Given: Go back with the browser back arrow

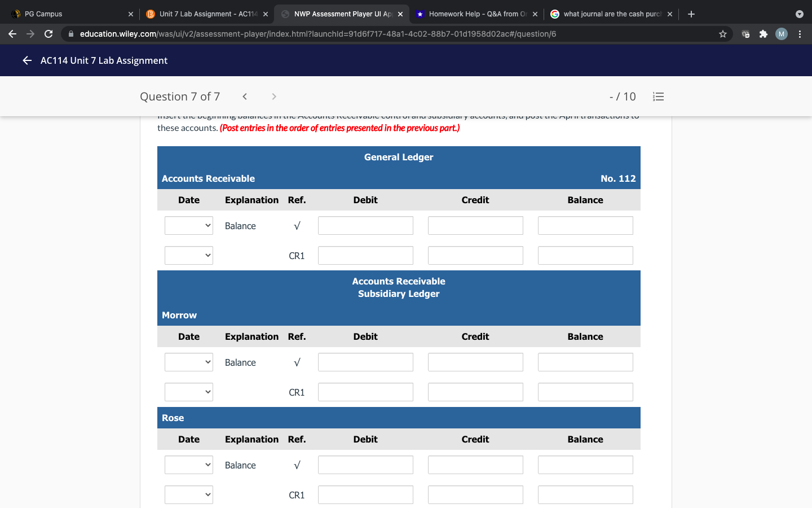Looking at the screenshot, I should click(x=12, y=34).
